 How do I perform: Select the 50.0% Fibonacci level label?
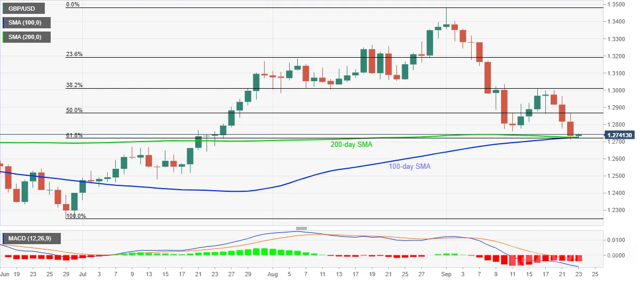(x=74, y=110)
